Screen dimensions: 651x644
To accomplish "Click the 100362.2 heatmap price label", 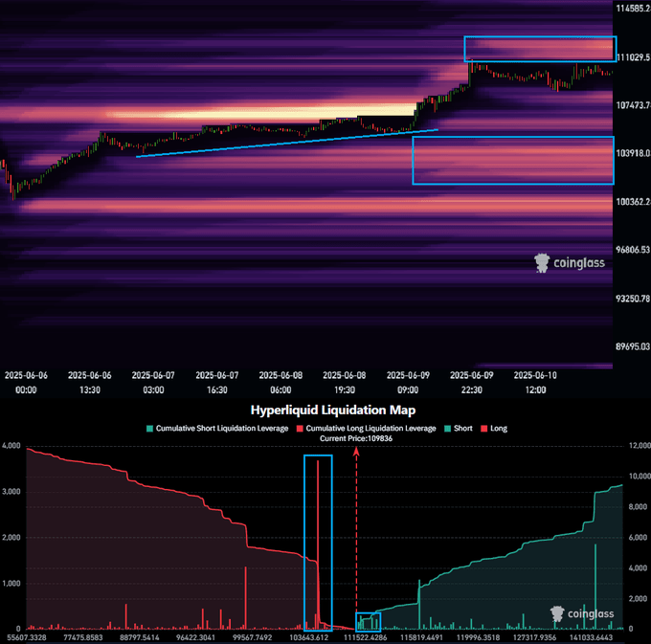I will click(x=633, y=202).
